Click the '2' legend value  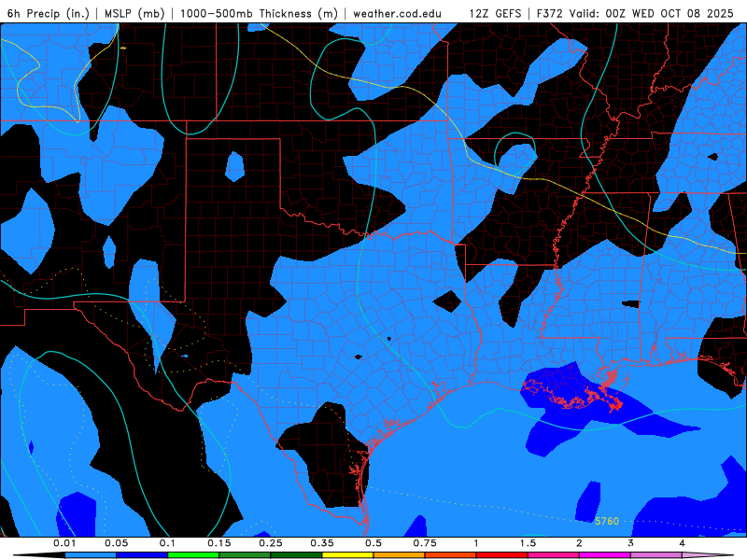click(579, 543)
